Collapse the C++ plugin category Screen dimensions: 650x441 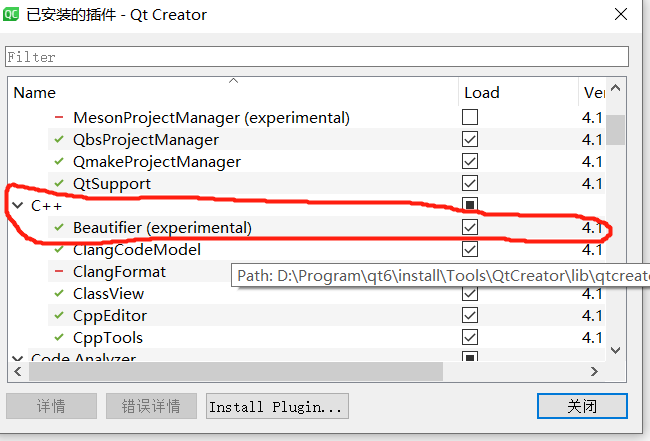pos(18,206)
